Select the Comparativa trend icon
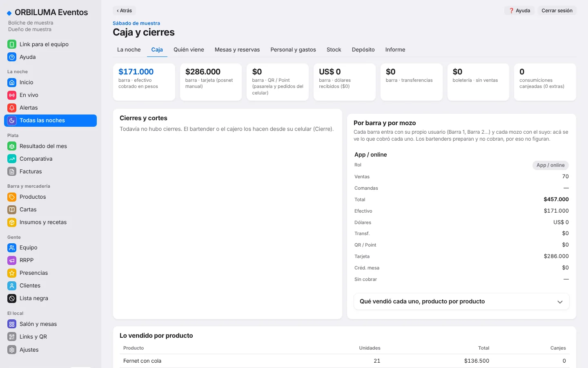Image resolution: width=588 pixels, height=368 pixels. pos(12,159)
